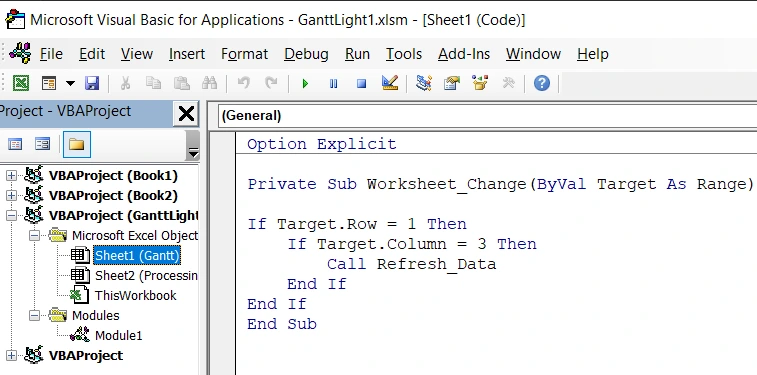Open Properties Window toolbar icon
The width and height of the screenshot is (757, 375).
coord(452,83)
